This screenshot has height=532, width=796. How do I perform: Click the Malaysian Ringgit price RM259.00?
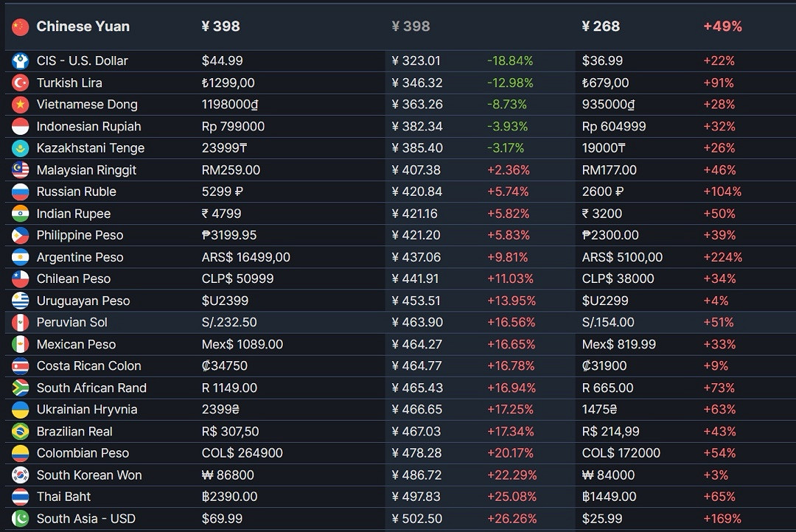point(231,170)
